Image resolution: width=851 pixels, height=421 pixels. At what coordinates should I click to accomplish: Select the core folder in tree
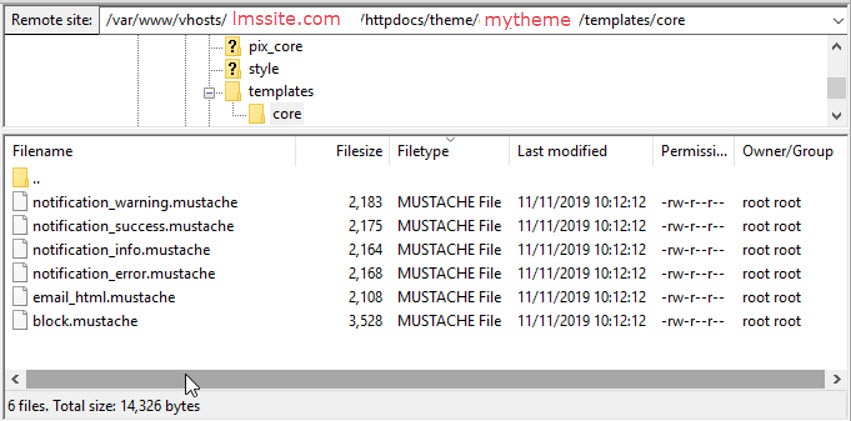[x=286, y=114]
